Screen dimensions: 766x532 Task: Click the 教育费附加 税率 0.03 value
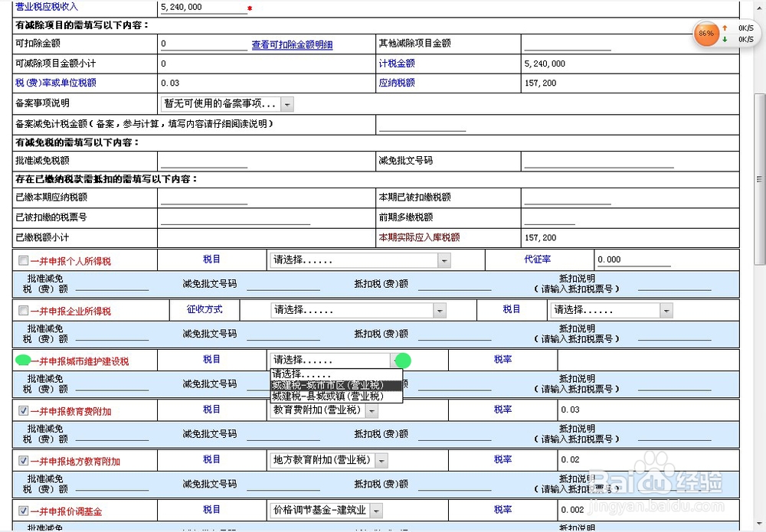pos(570,410)
